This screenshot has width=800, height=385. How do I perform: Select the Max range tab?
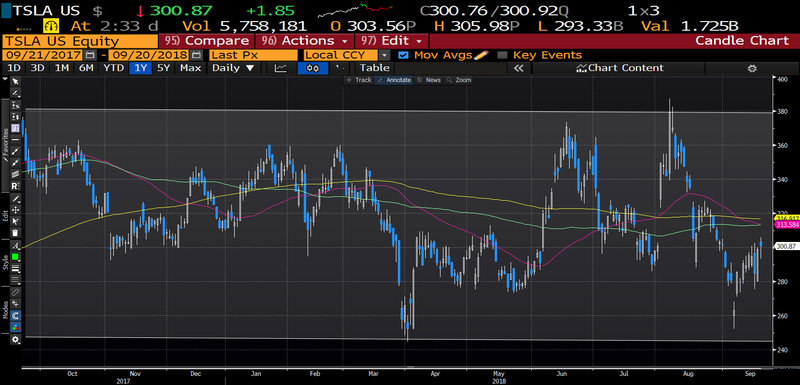190,68
